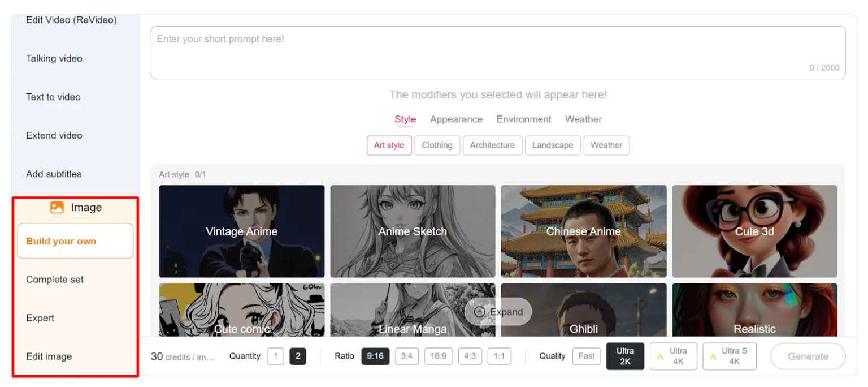Click the Generate button
The image size is (868, 387).
(808, 356)
